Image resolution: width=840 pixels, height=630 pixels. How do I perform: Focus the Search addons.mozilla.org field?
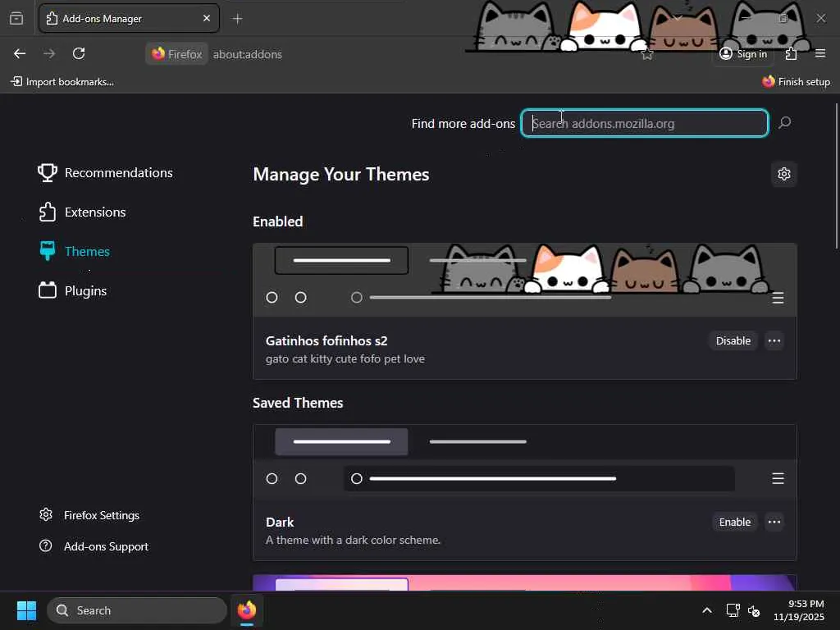pyautogui.click(x=645, y=123)
